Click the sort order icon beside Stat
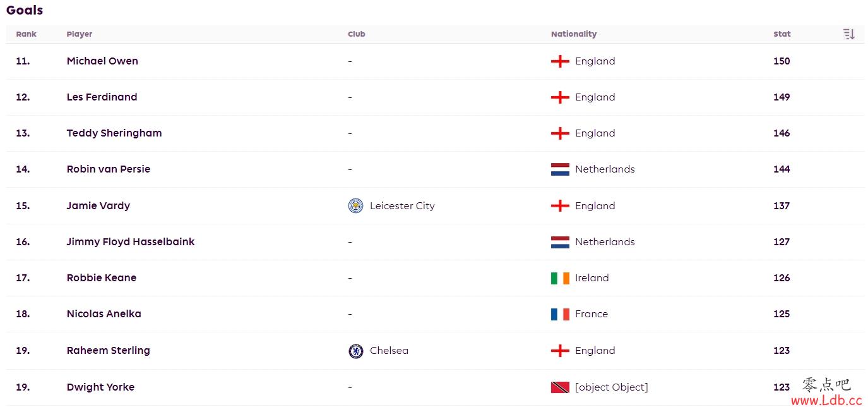This screenshot has height=407, width=868. point(849,34)
